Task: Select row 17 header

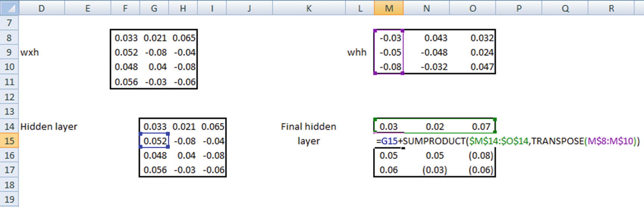Action: 9,170
